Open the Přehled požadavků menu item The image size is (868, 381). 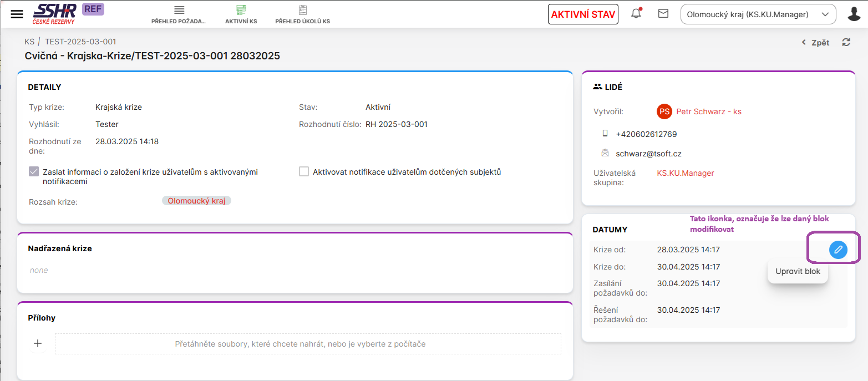click(179, 15)
